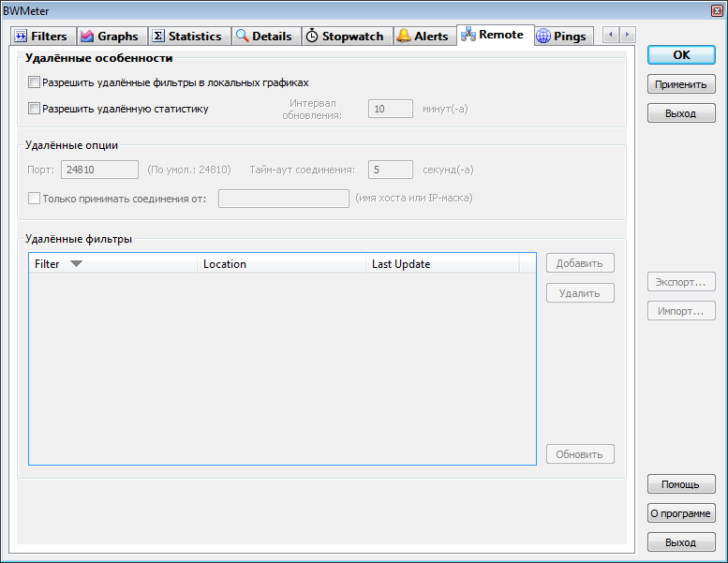Viewport: 728px width, 563px height.
Task: Click the 'Тайм-аут соединения:' label
Action: tap(303, 170)
